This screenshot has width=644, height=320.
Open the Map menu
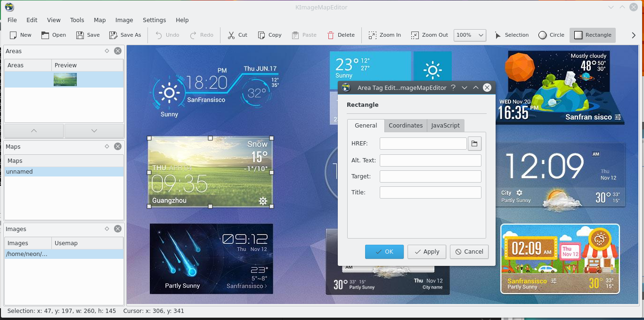[x=99, y=20]
